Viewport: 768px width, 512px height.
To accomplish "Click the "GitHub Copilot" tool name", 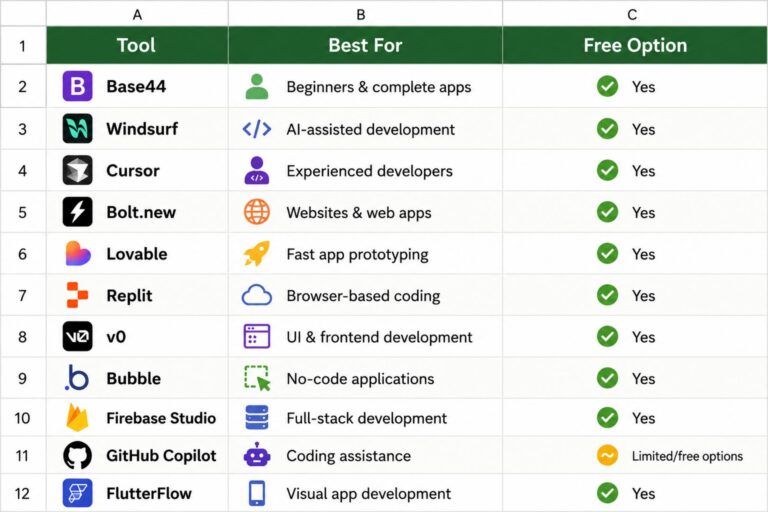I will [161, 456].
